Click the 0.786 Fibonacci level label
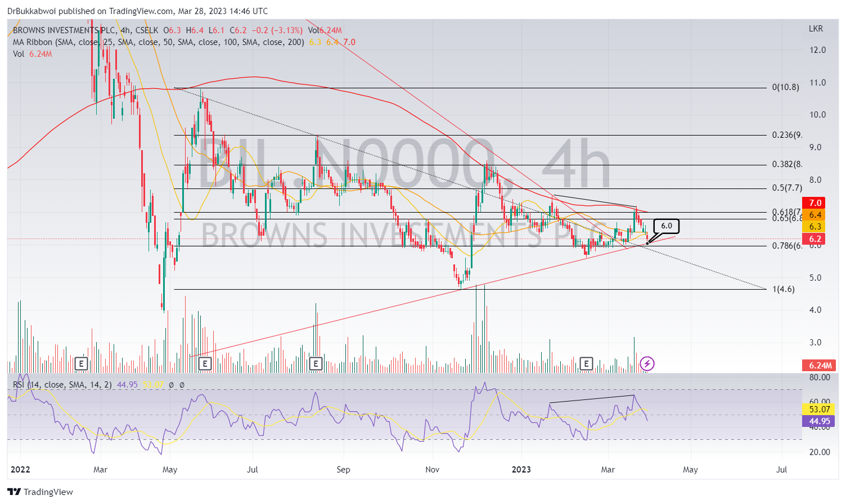 787,246
